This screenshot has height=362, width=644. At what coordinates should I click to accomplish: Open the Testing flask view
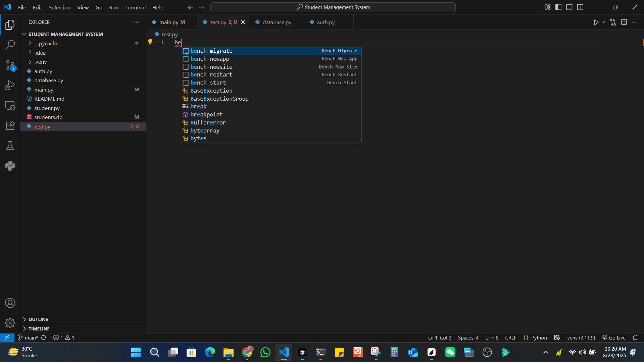(10, 146)
